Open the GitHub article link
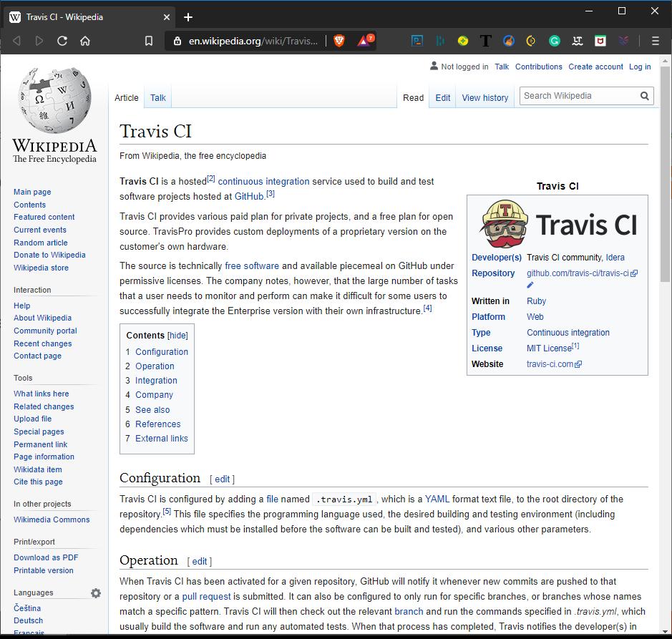 coord(249,196)
